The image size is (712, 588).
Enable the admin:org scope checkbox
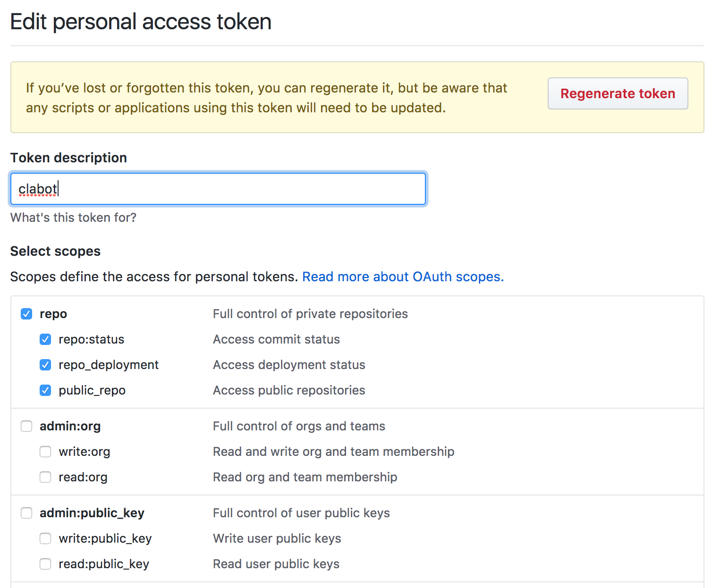pos(26,426)
